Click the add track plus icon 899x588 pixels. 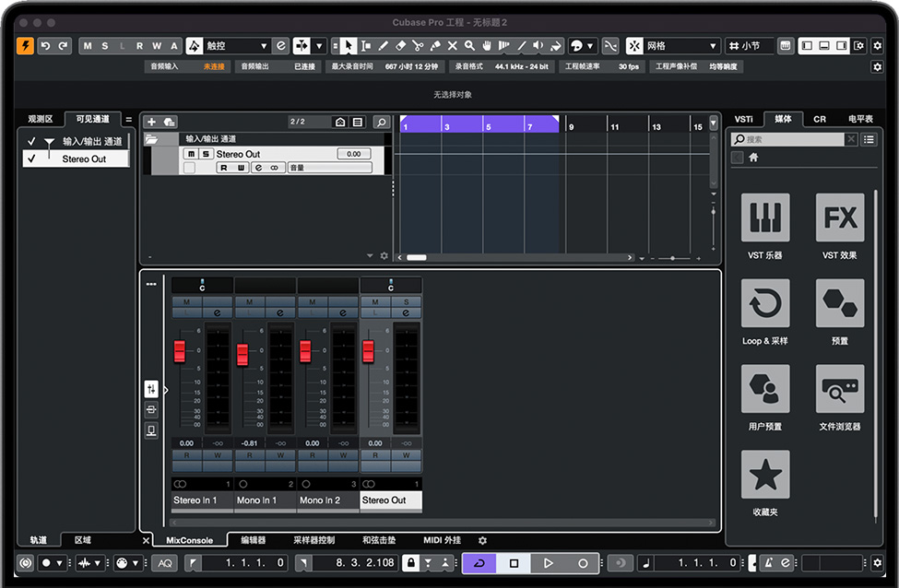pyautogui.click(x=152, y=122)
